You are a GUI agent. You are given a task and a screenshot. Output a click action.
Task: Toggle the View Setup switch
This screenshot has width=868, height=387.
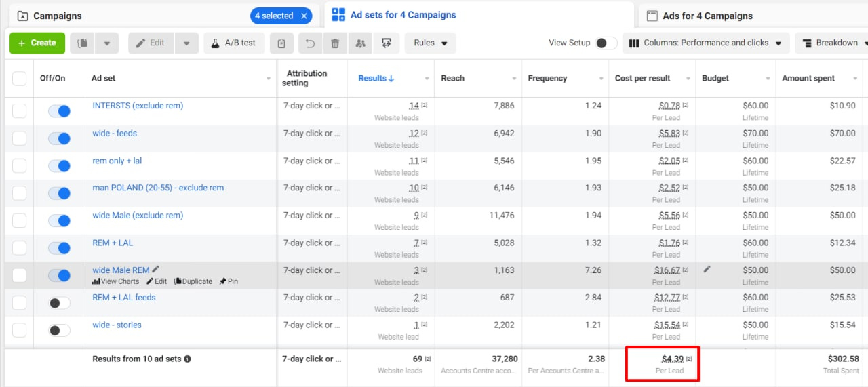point(606,43)
